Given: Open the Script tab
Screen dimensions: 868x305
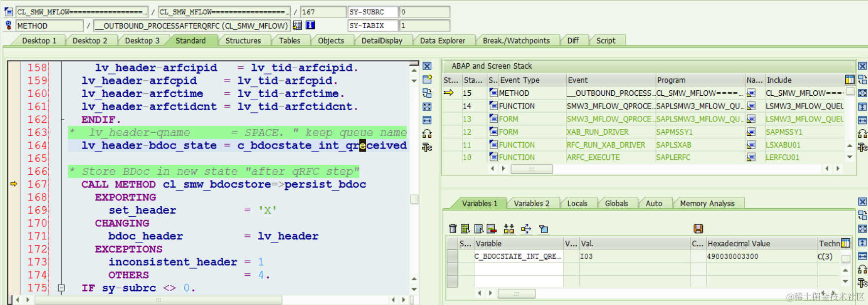Looking at the screenshot, I should [606, 40].
